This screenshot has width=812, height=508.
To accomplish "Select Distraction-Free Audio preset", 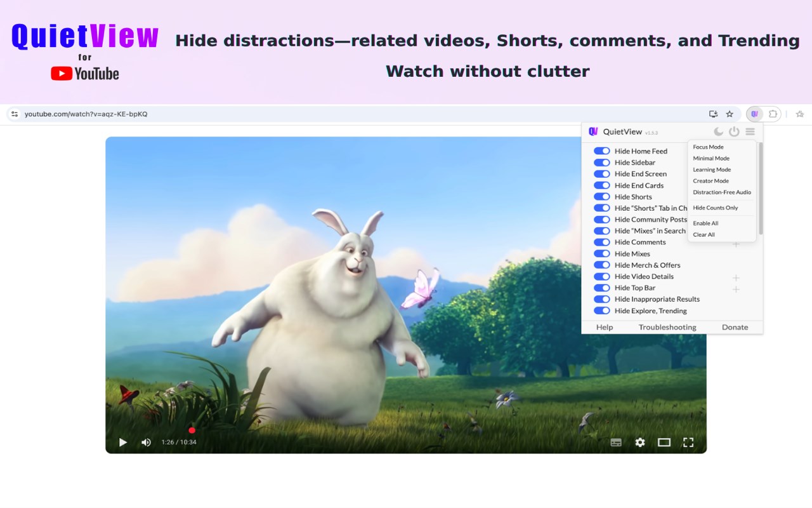I will click(x=722, y=192).
